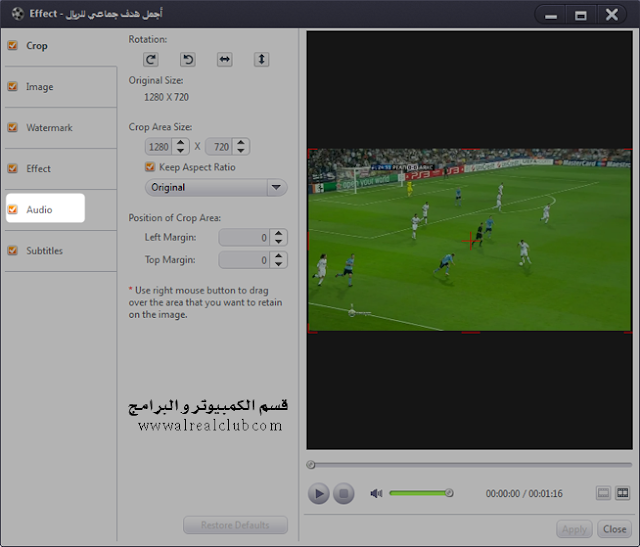Decrease Top Margin with down arrow

click(278, 264)
